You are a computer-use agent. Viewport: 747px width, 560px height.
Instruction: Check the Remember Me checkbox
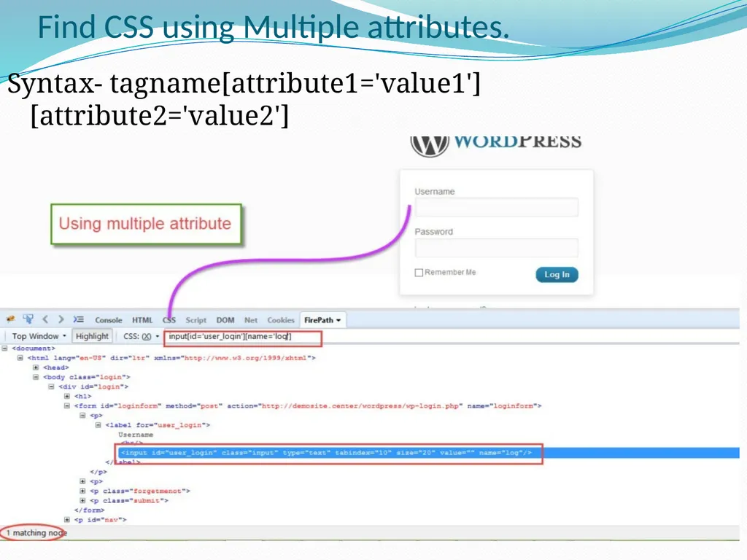pos(419,273)
